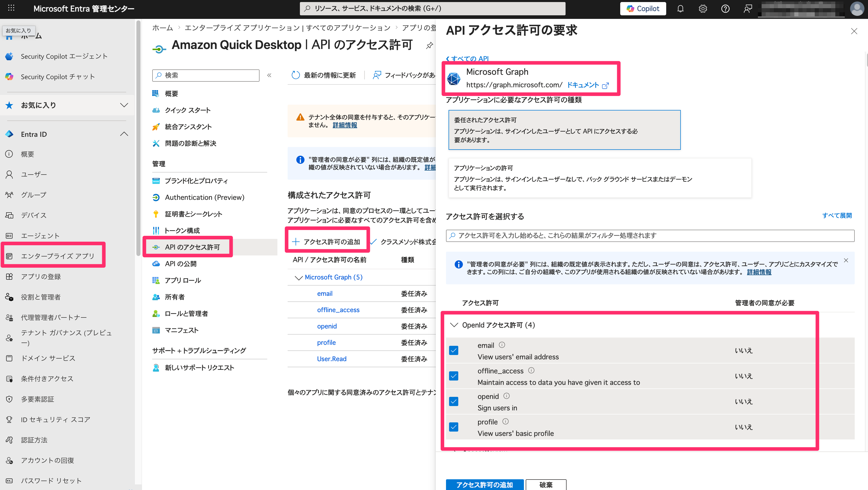Image resolution: width=868 pixels, height=490 pixels.
Task: Collapse the お気に入り section chevron
Action: [124, 105]
